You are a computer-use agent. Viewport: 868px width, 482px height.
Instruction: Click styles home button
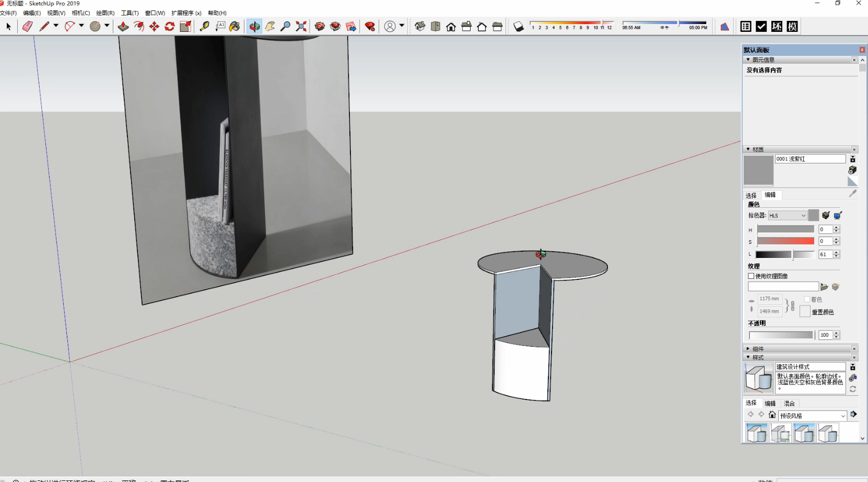pyautogui.click(x=772, y=415)
